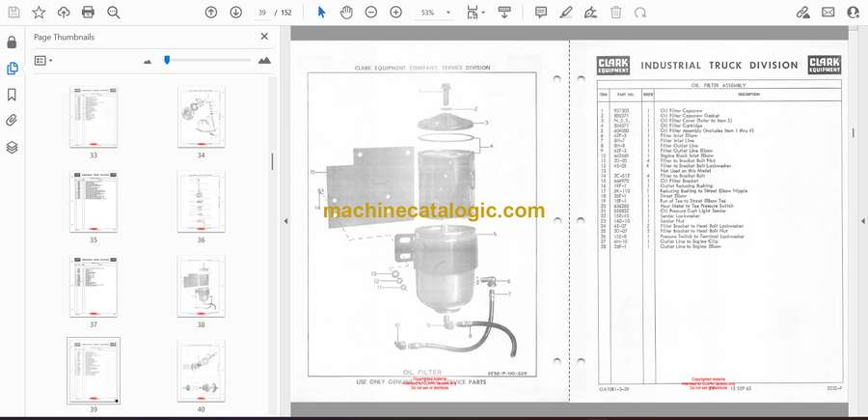Click the Rotate page icon
Image resolution: width=868 pixels, height=420 pixels.
pyautogui.click(x=640, y=13)
